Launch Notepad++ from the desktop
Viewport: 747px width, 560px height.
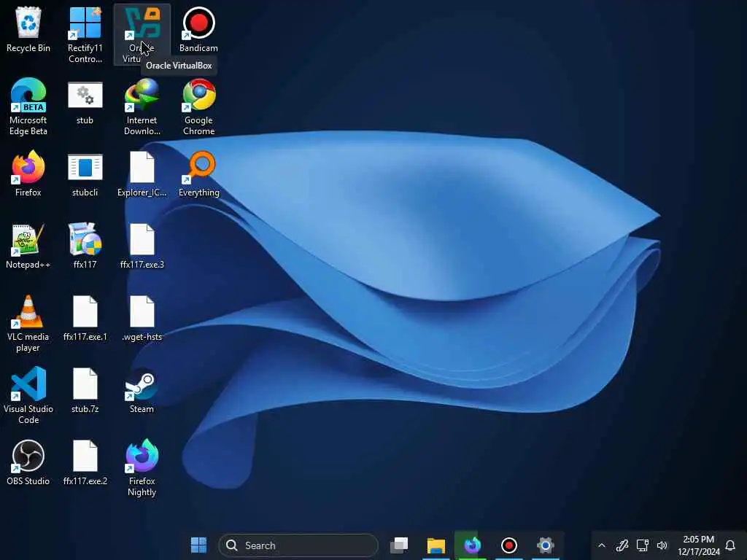(x=28, y=246)
